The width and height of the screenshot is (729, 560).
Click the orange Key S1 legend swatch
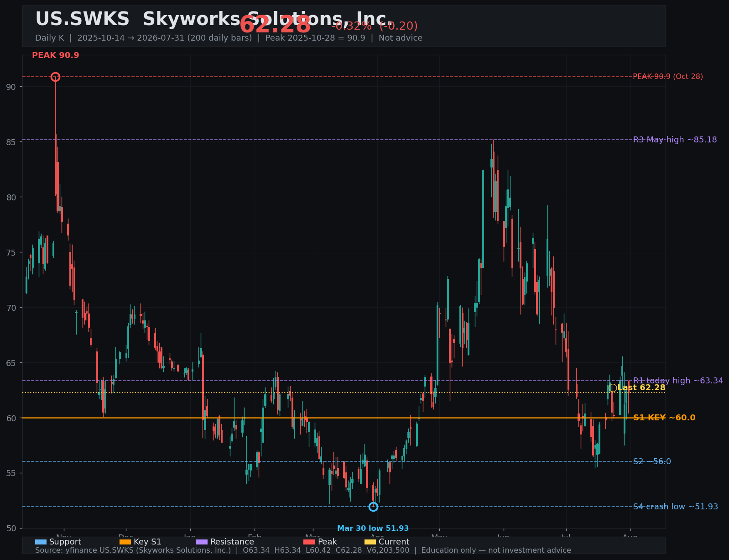pos(125,542)
